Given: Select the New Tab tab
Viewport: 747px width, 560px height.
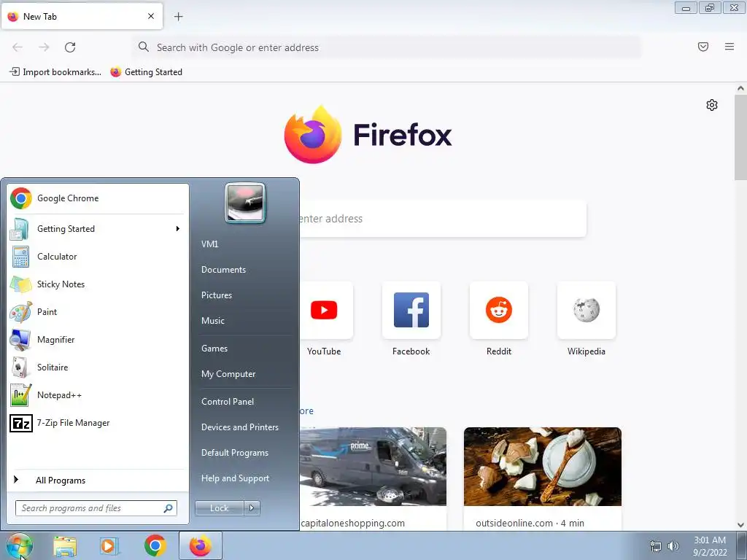Looking at the screenshot, I should (x=82, y=16).
